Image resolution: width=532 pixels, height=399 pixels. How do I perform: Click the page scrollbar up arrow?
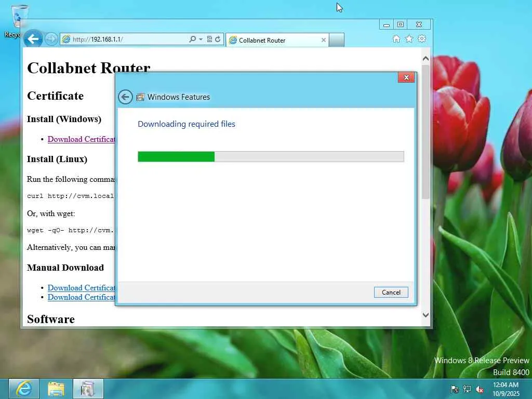click(x=426, y=59)
